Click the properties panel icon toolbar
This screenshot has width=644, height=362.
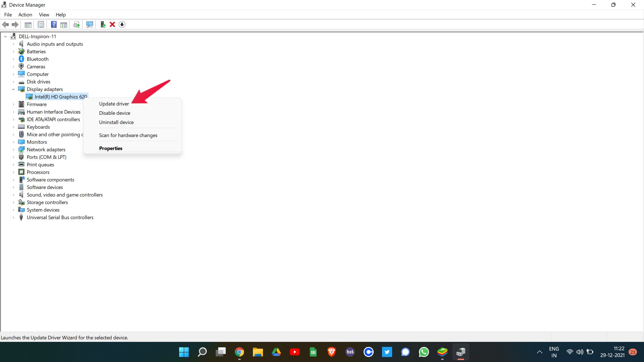40,24
